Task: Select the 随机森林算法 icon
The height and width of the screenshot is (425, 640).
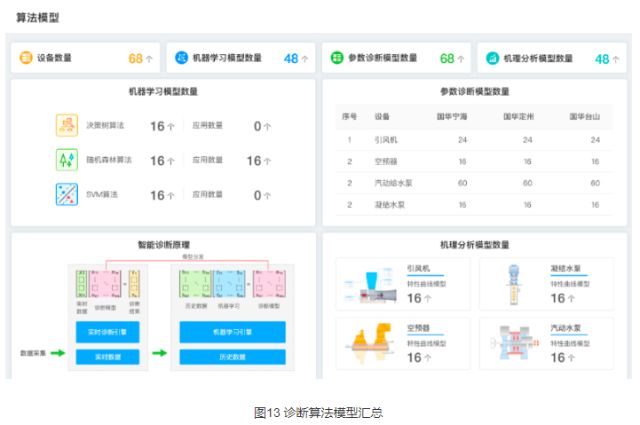Action: (x=67, y=160)
